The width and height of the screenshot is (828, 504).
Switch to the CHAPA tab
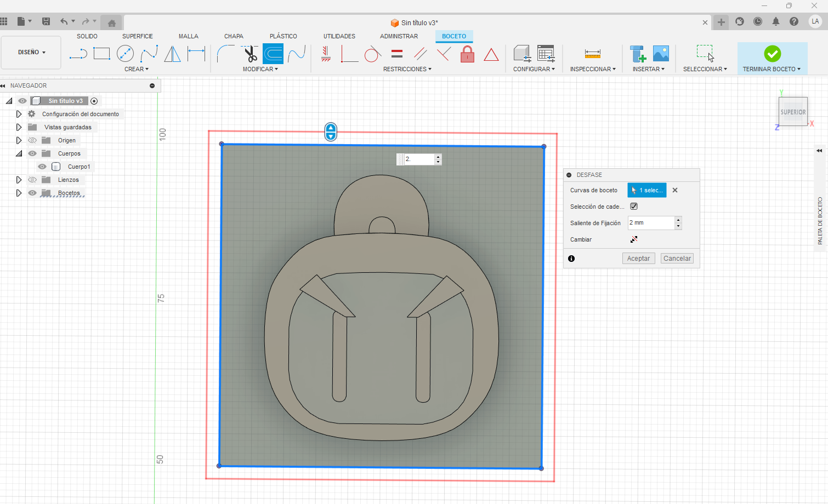point(234,36)
